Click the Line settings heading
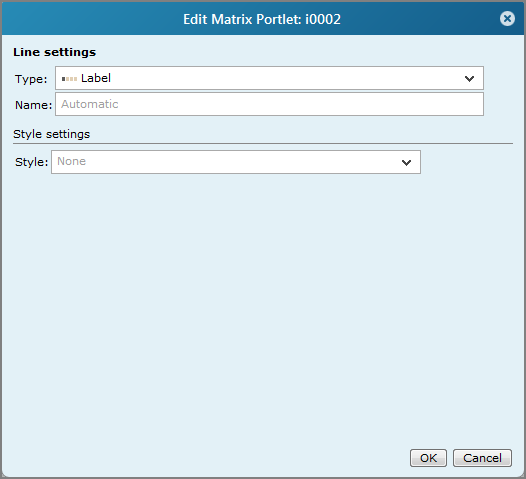The width and height of the screenshot is (526, 479). pos(54,52)
